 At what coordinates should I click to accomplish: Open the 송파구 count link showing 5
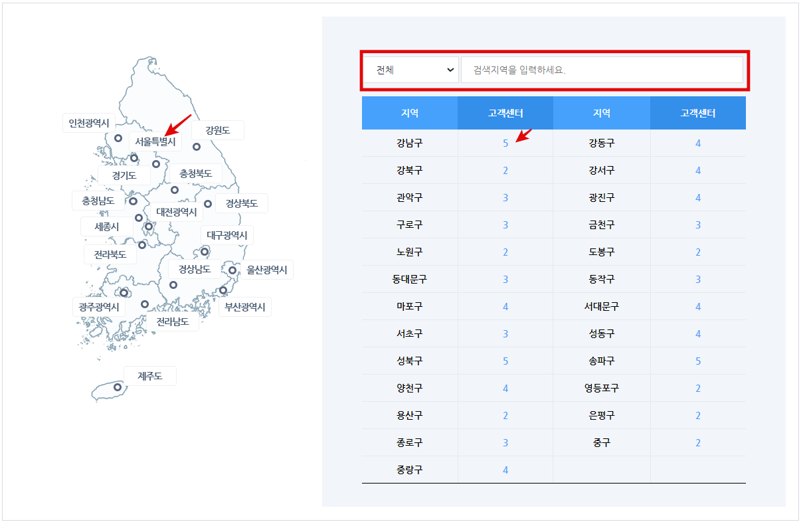(x=698, y=360)
